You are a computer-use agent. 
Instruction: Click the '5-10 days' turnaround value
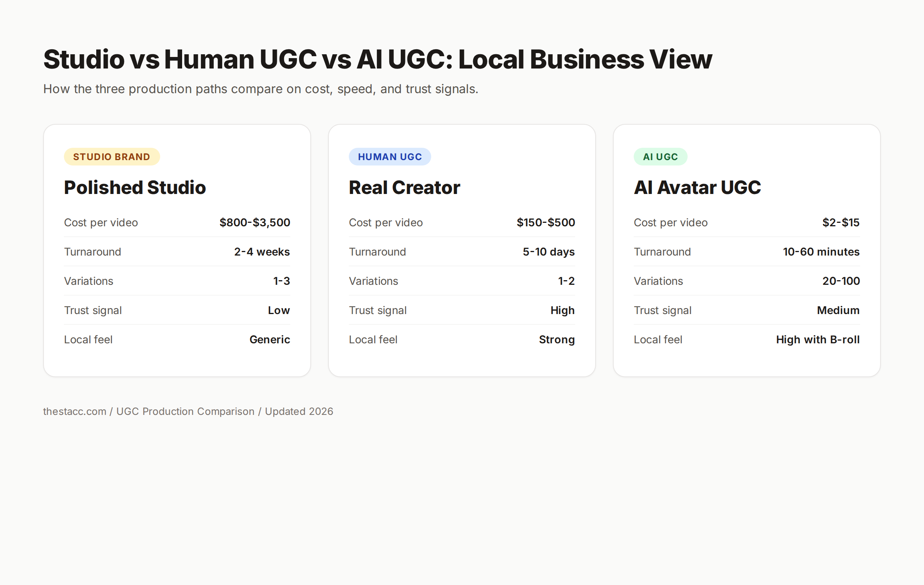(x=549, y=252)
